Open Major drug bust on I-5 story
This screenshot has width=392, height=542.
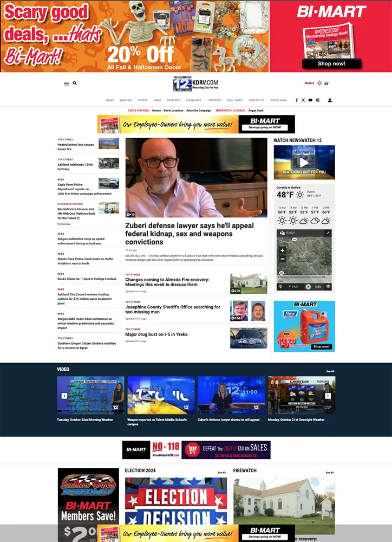[x=156, y=334]
